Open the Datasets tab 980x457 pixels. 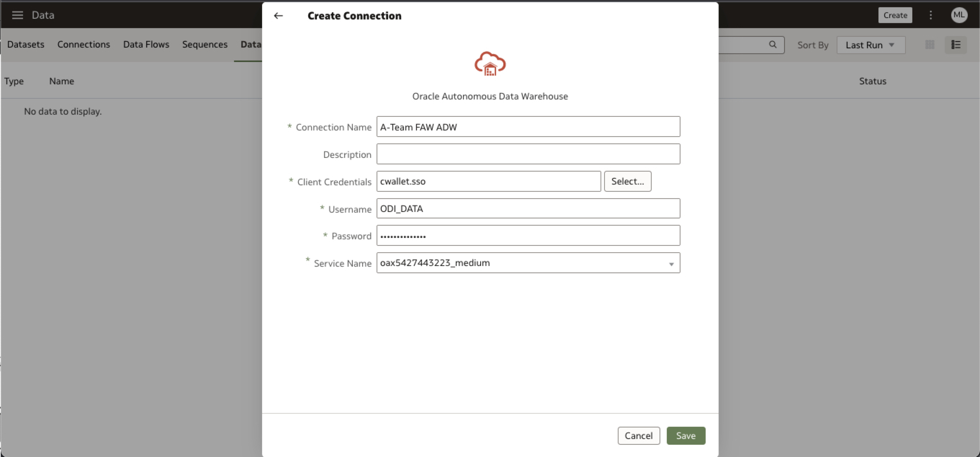tap(26, 45)
